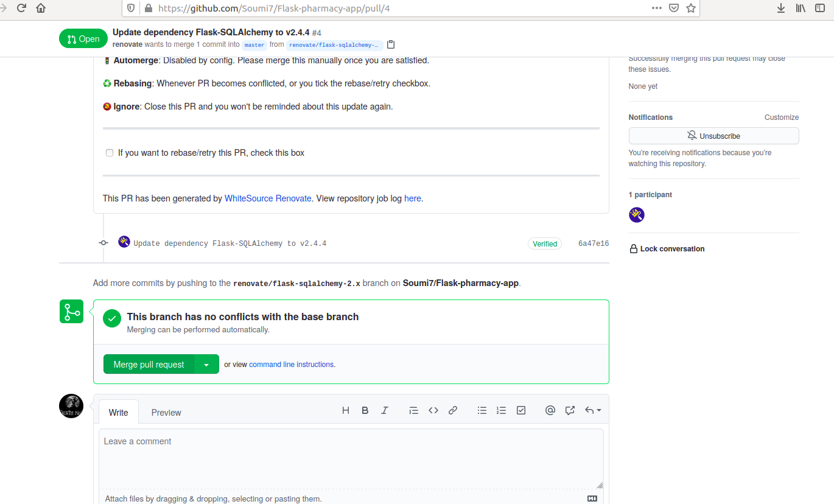Click Lock conversation
The image size is (834, 504).
pyautogui.click(x=667, y=249)
